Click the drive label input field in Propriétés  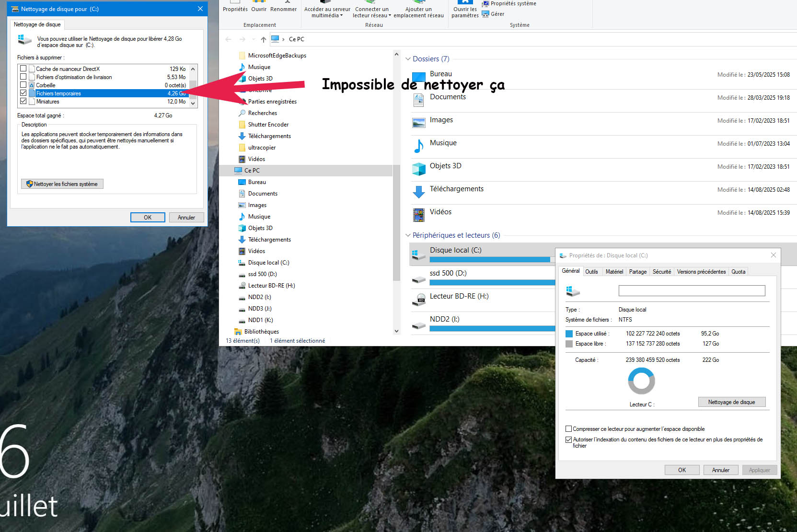tap(692, 290)
